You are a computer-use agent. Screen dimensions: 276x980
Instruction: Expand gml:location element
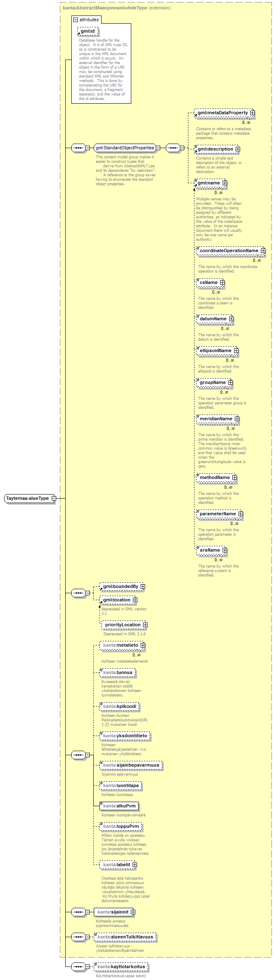pos(135,600)
